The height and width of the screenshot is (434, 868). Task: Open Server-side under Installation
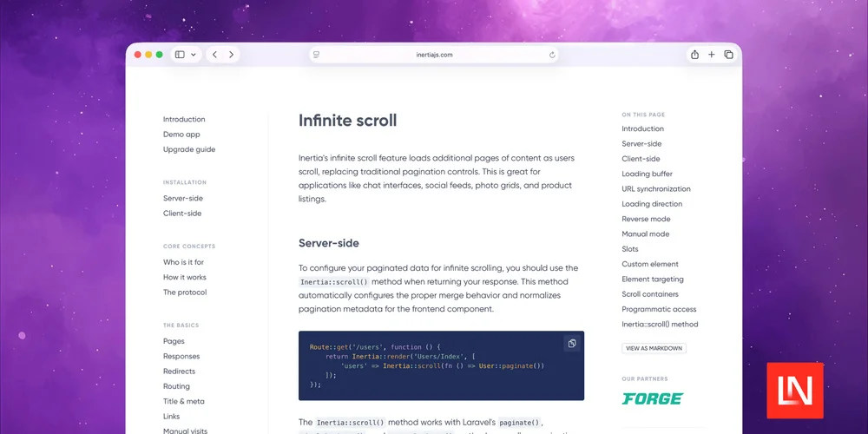click(x=182, y=198)
